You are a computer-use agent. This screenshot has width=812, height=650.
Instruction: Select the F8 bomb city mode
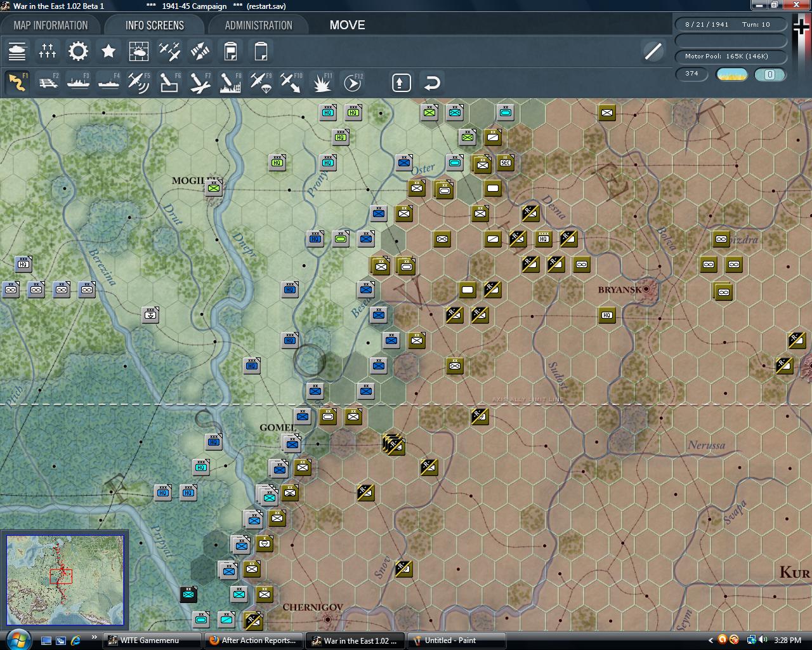[x=230, y=83]
